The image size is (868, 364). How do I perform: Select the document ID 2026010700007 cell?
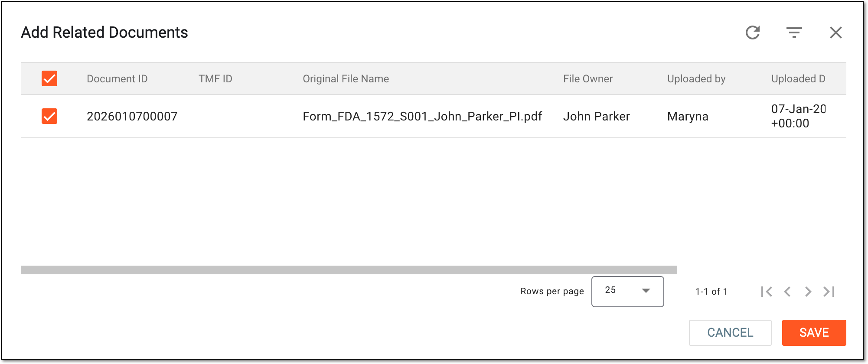click(132, 116)
